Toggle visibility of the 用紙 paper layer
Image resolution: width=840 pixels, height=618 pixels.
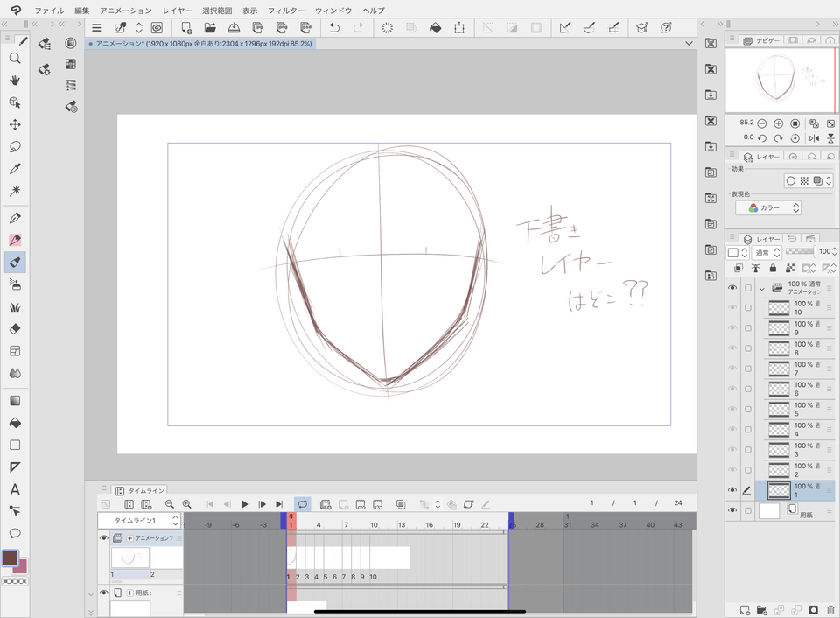(x=732, y=510)
